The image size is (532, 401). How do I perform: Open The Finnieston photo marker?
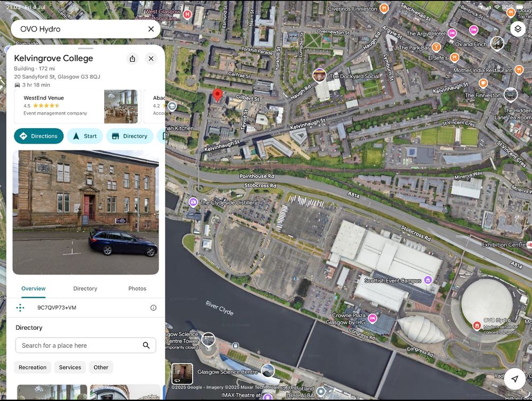(510, 95)
